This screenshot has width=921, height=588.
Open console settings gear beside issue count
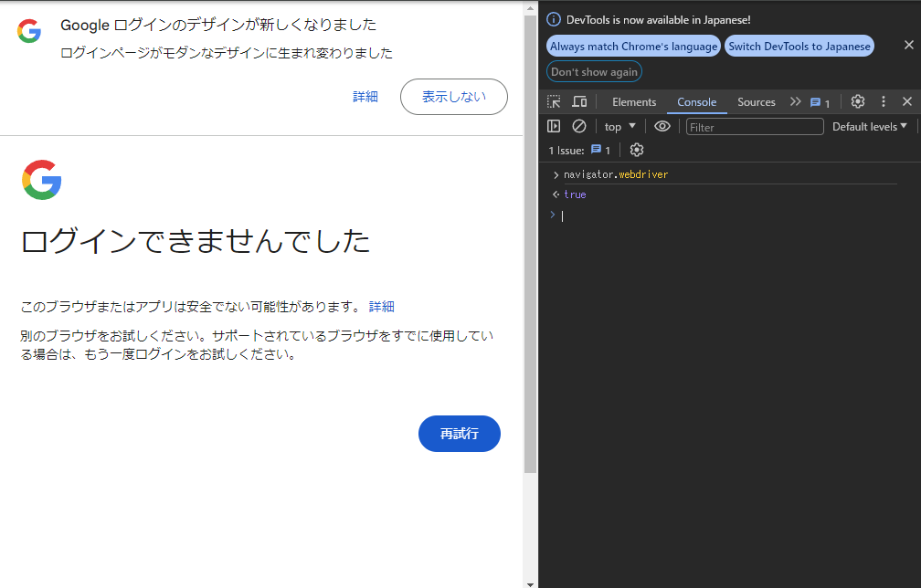point(637,150)
